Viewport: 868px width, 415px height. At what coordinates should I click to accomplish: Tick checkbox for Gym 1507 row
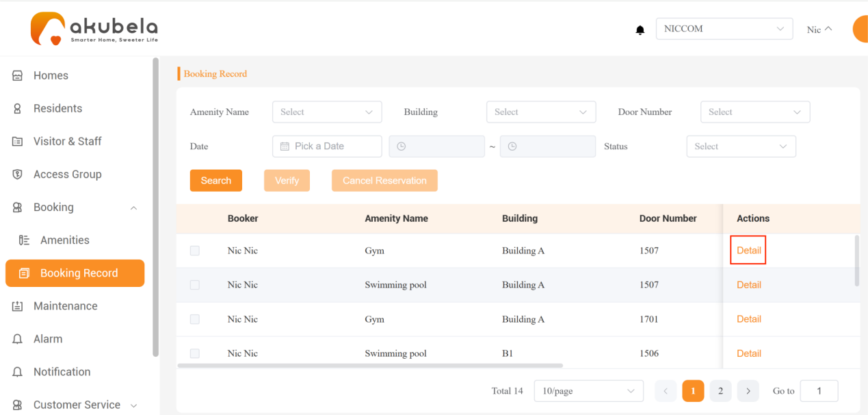[x=195, y=251]
